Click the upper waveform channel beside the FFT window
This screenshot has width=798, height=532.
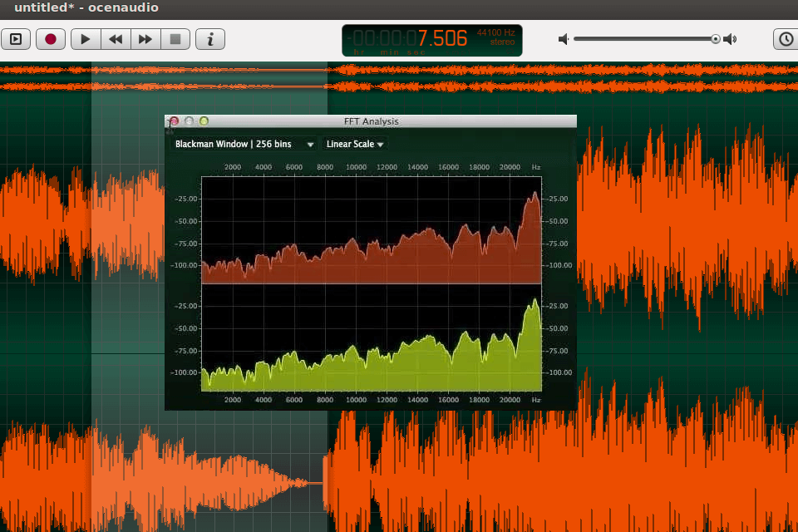point(687,224)
